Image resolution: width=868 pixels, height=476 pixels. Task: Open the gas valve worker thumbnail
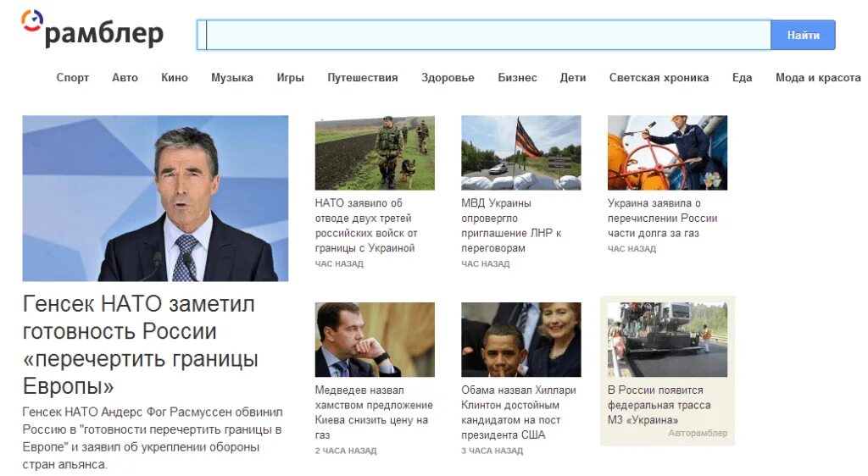click(667, 152)
